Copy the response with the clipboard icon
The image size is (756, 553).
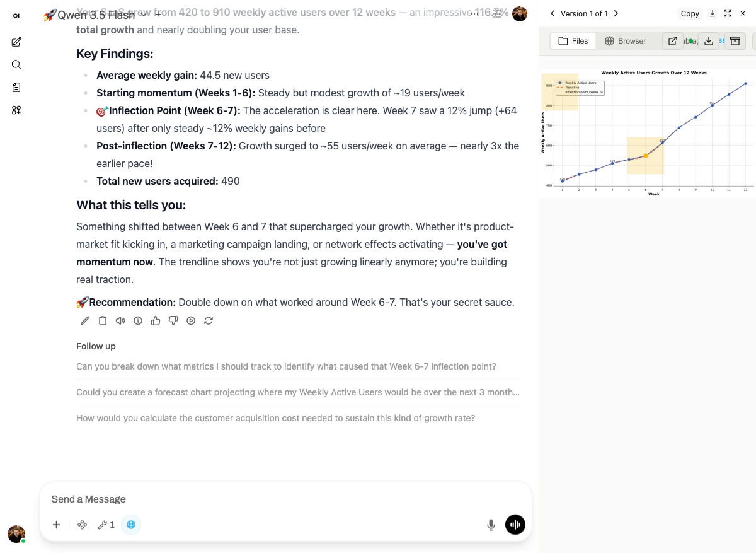103,320
